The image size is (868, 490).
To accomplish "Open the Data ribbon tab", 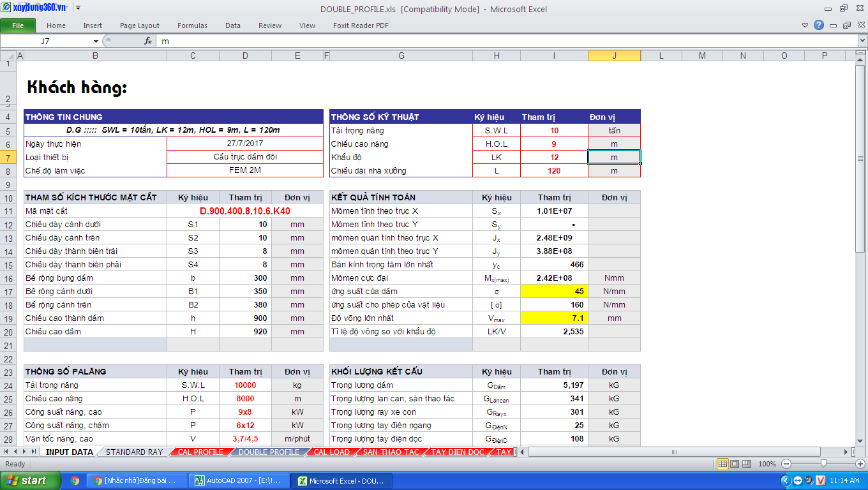I will [x=233, y=26].
